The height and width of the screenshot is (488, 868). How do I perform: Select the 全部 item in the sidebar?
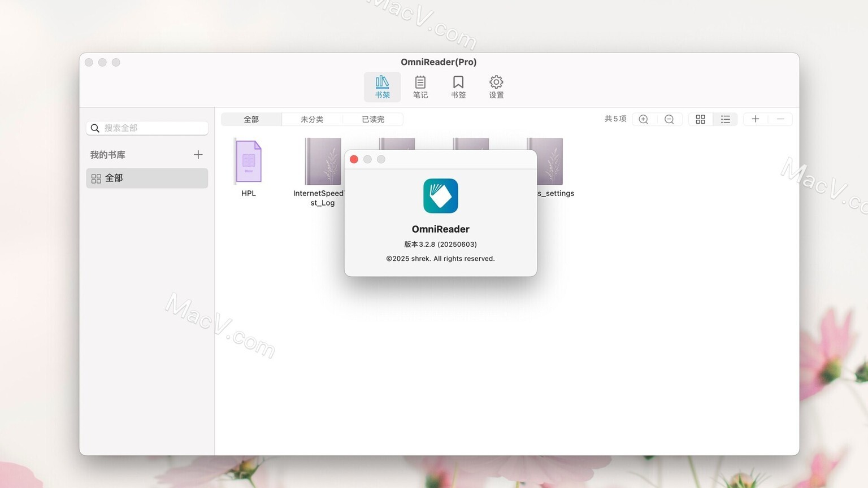pyautogui.click(x=147, y=178)
